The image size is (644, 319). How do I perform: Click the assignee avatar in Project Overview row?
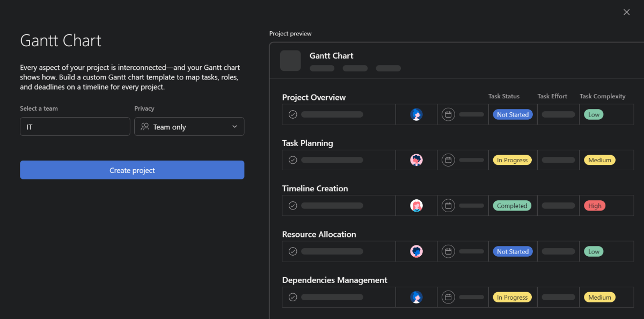coord(416,114)
